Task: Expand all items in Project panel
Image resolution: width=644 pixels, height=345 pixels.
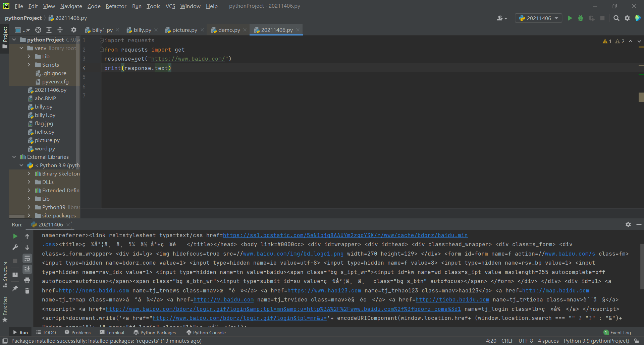Action: (49, 30)
